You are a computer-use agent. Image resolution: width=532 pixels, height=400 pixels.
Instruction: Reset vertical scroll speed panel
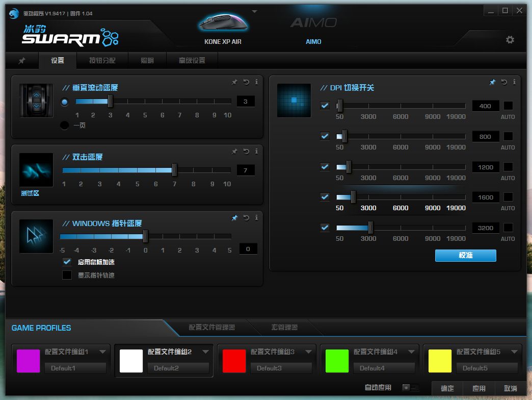coord(246,82)
